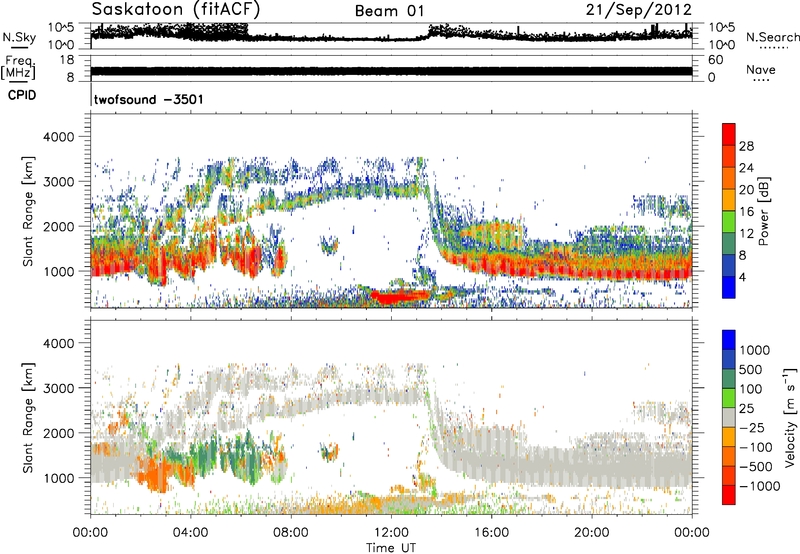This screenshot has height=554, width=800.
Task: Click the 'Beam 01' label
Action: click(x=390, y=11)
